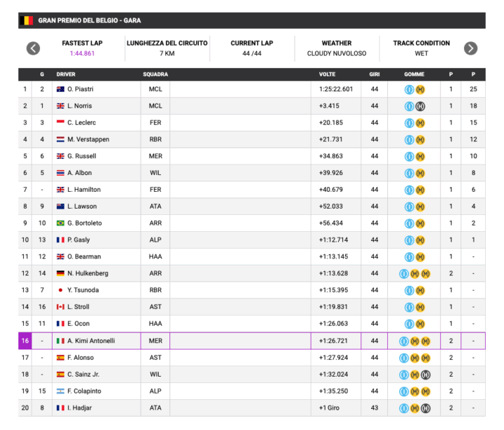Click the right arrow carousel button
This screenshot has height=430, width=504.
point(470,48)
